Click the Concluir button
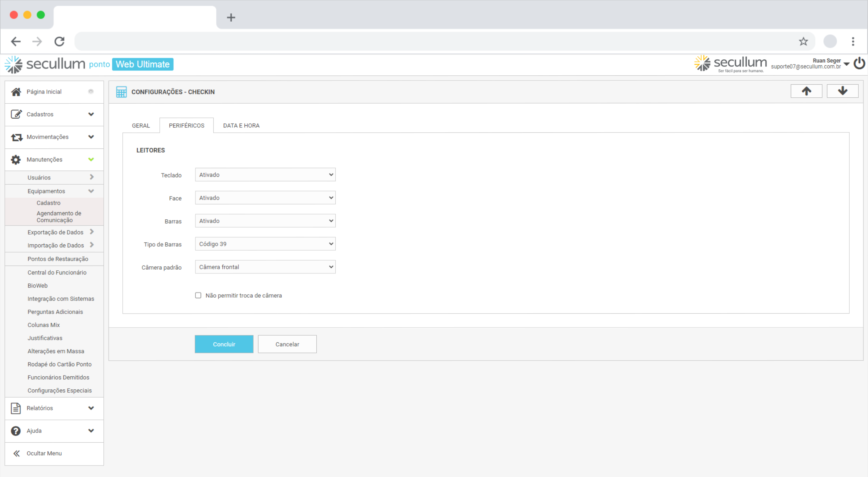The height and width of the screenshot is (477, 868). 224,344
